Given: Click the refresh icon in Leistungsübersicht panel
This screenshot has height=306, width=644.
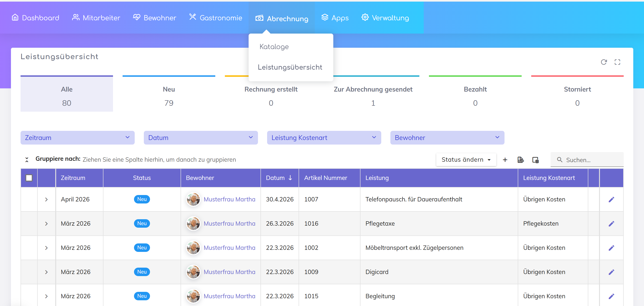Looking at the screenshot, I should point(604,62).
